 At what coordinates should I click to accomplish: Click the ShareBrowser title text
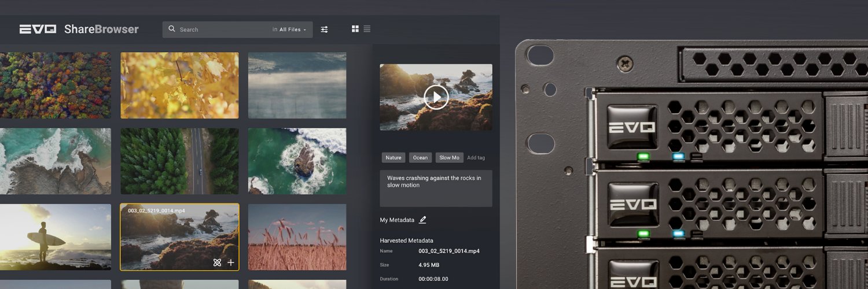(101, 29)
